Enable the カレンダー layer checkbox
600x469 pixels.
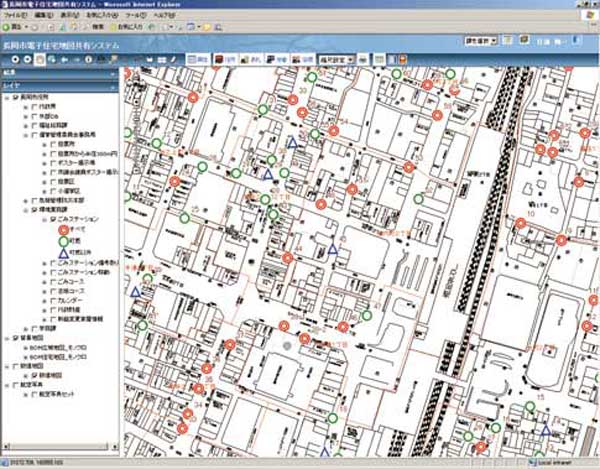51,298
